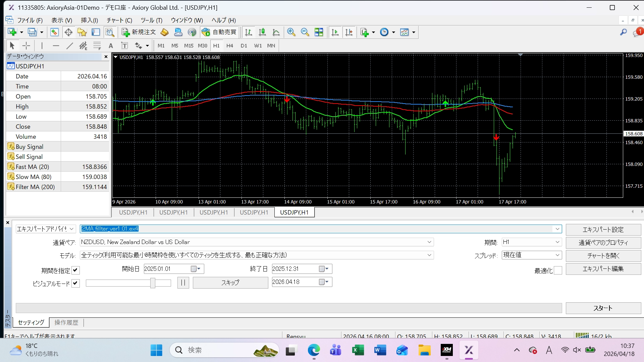Expand the 通貨ペア NZDUSD dropdown

tap(429, 242)
